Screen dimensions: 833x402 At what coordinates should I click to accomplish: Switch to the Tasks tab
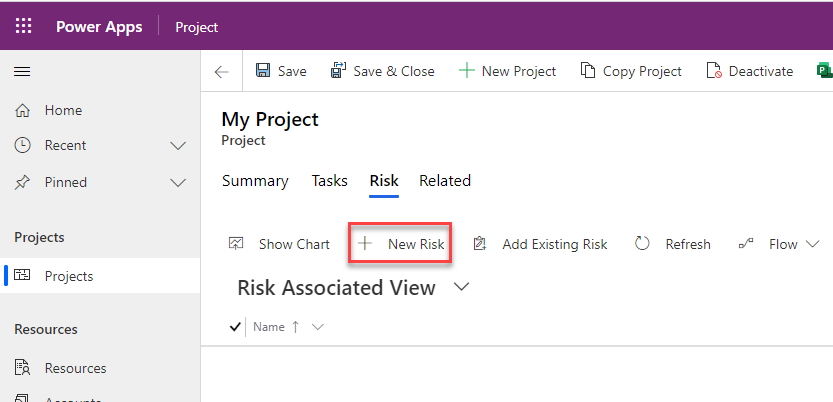coord(330,181)
